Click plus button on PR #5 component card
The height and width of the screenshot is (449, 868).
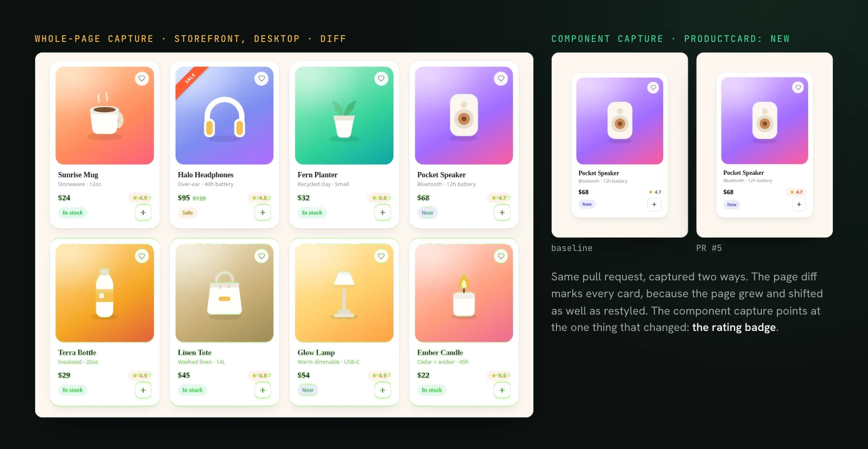click(799, 204)
